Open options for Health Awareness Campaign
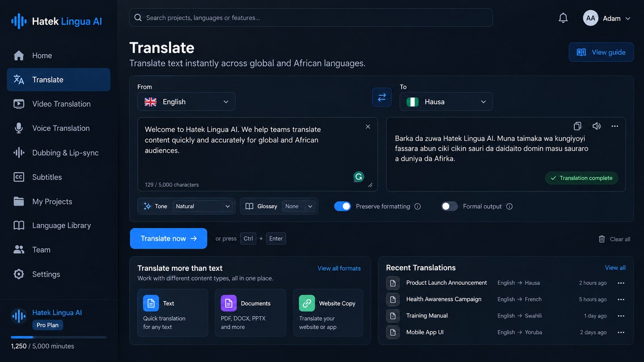 point(621,299)
